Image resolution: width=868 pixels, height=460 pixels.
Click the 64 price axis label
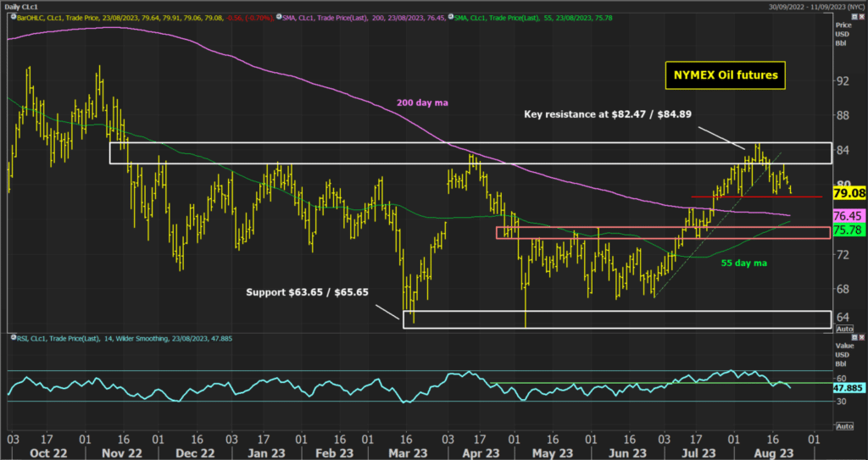point(843,317)
